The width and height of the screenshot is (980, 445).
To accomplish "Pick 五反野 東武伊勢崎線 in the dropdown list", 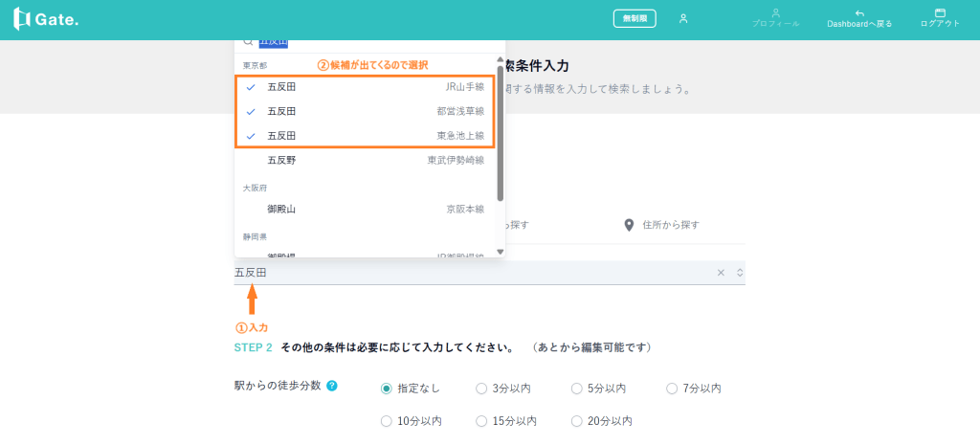I will click(x=365, y=160).
